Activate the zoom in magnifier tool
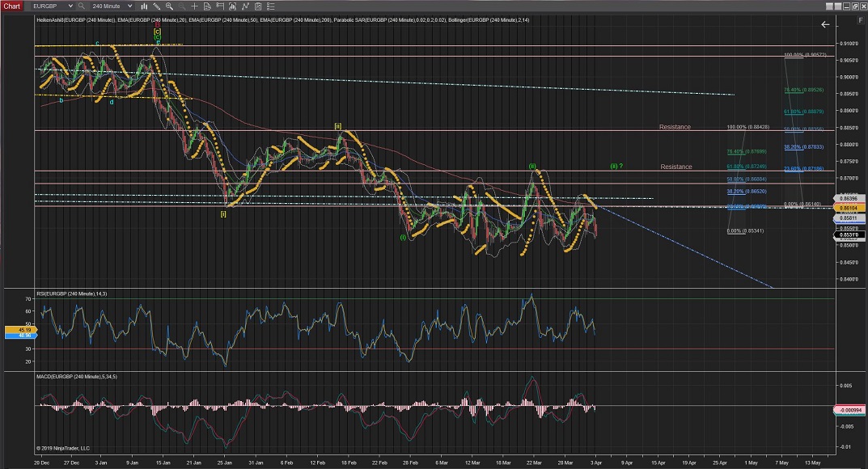Screen dimensions: 868x469 [x=169, y=6]
